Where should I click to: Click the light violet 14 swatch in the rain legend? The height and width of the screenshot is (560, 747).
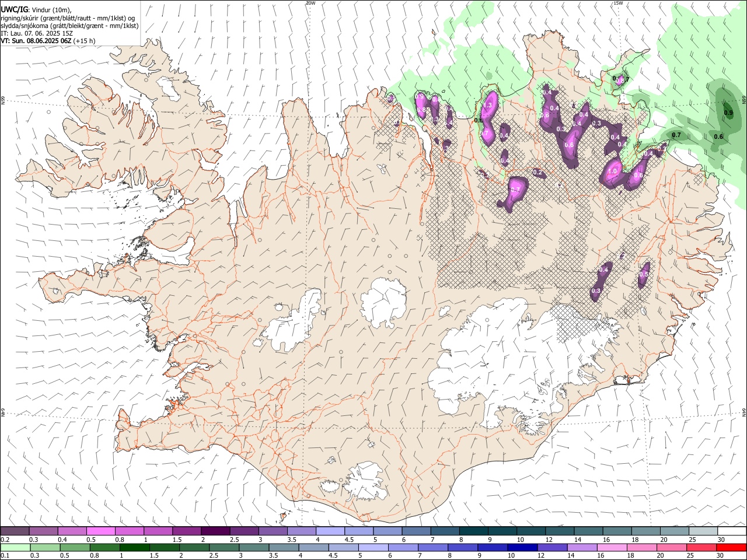point(581,548)
